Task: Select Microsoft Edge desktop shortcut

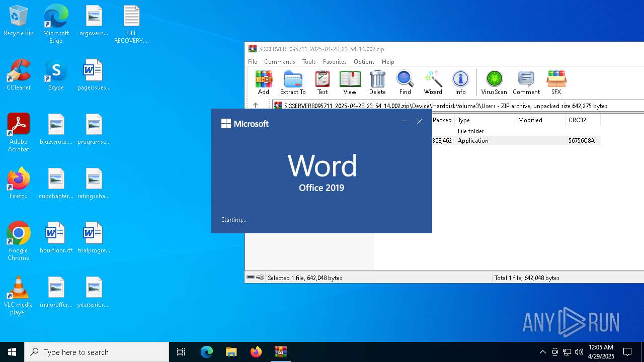Action: [x=56, y=24]
